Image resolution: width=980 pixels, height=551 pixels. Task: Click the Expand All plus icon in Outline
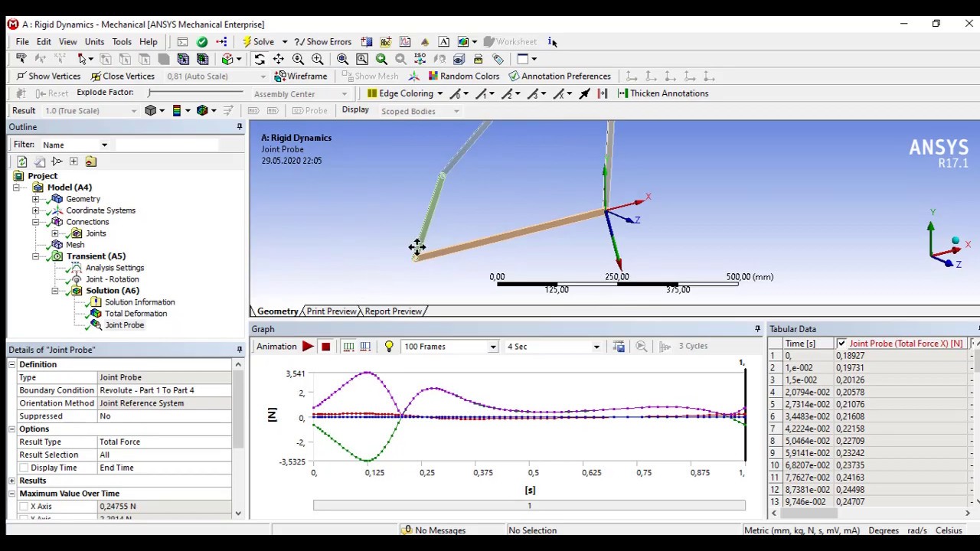(73, 161)
